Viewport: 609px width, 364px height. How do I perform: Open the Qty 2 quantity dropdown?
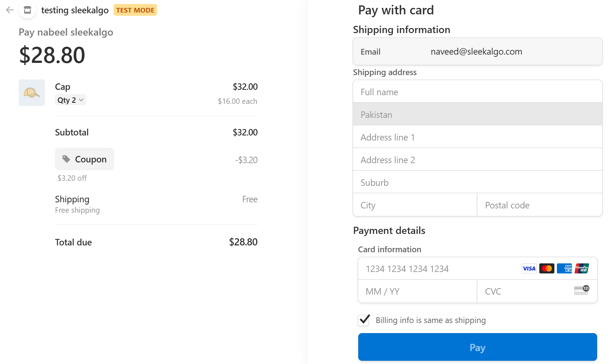pos(71,100)
